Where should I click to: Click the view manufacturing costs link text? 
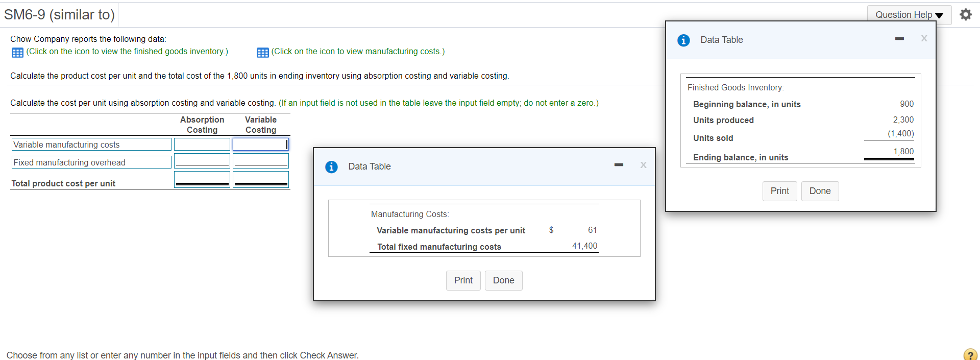pyautogui.click(x=358, y=52)
